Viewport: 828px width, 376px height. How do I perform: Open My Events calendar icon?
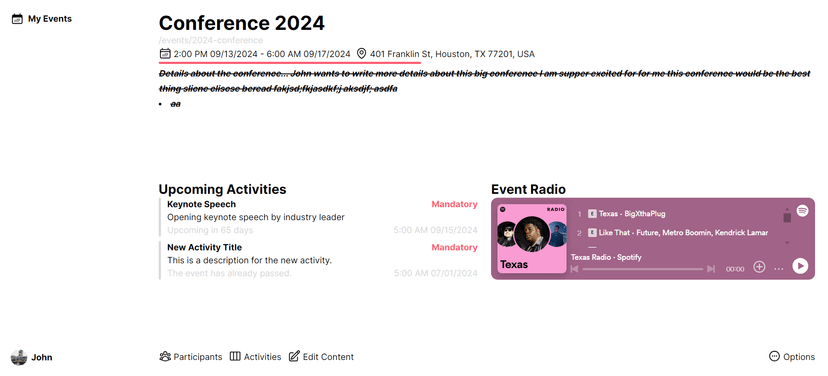pos(17,19)
